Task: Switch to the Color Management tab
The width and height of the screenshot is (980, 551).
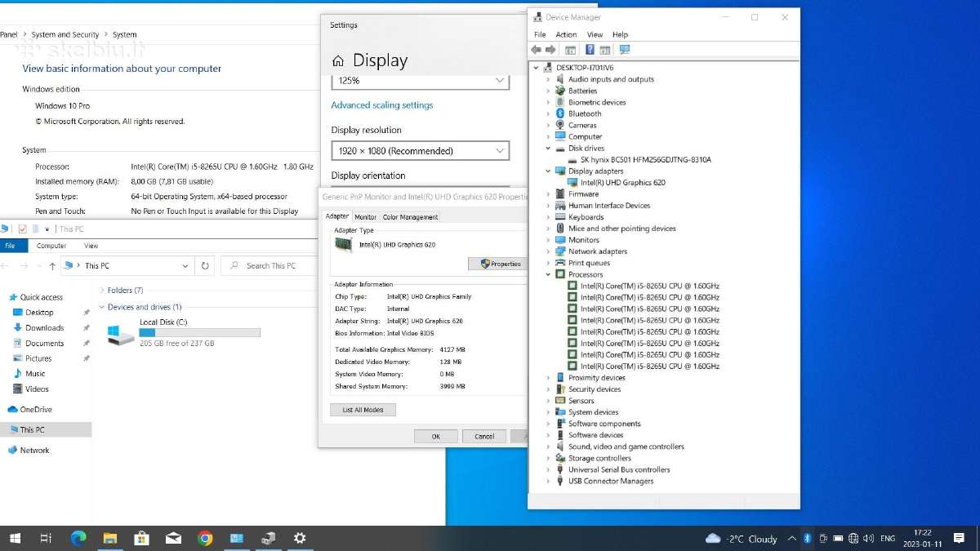Action: 410,217
